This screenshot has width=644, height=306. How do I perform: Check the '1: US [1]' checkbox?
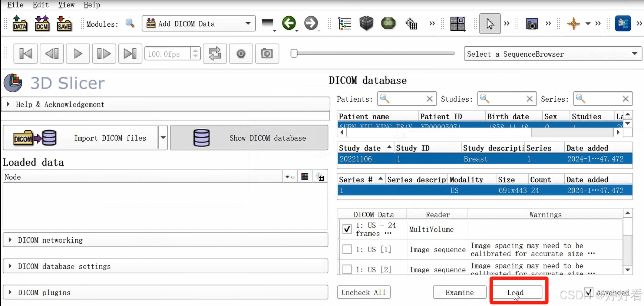click(x=347, y=249)
